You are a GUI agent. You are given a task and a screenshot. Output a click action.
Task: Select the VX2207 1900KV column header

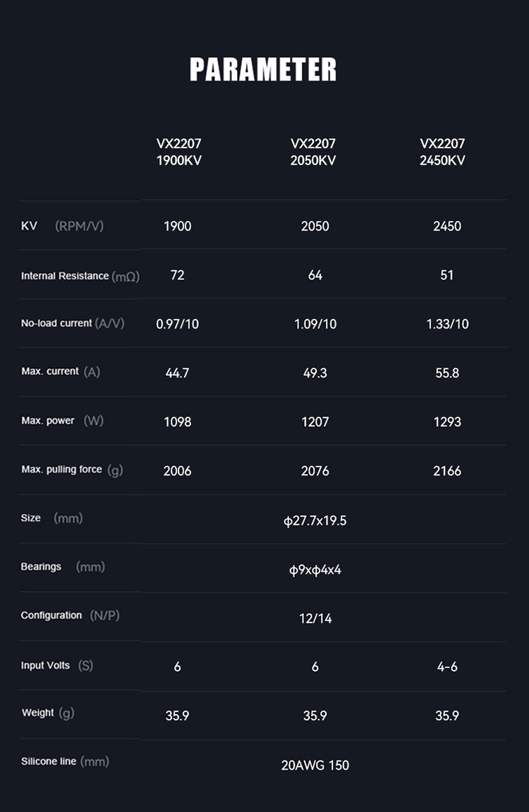(178, 152)
